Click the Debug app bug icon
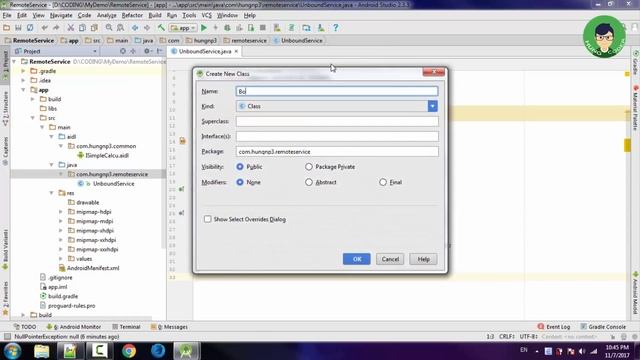 pos(227,28)
